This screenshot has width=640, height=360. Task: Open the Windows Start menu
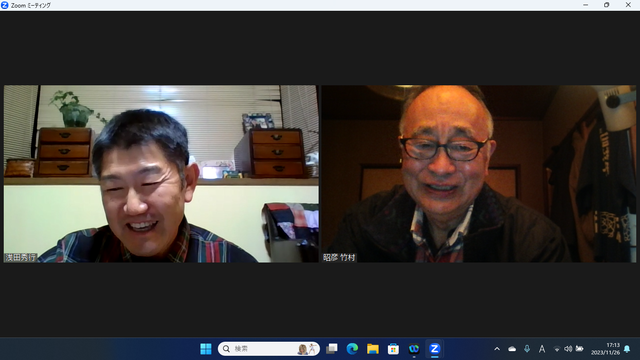click(x=206, y=349)
